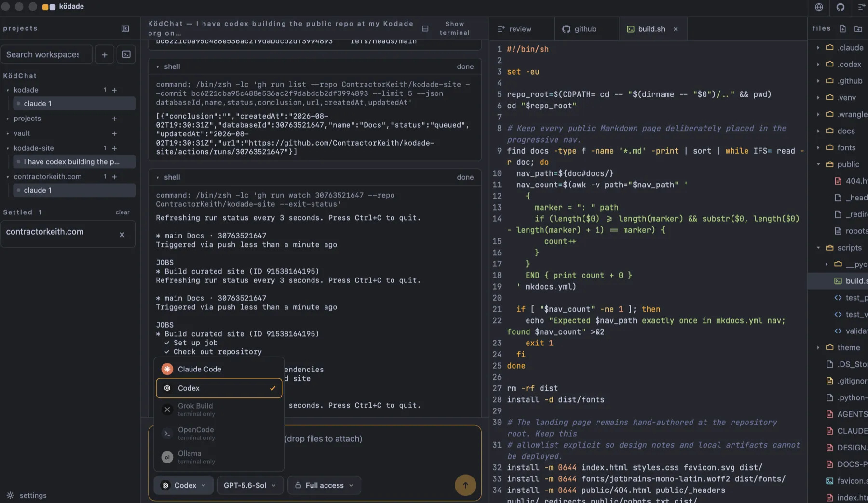
Task: Choose Ollama terminal only option
Action: pyautogui.click(x=219, y=457)
